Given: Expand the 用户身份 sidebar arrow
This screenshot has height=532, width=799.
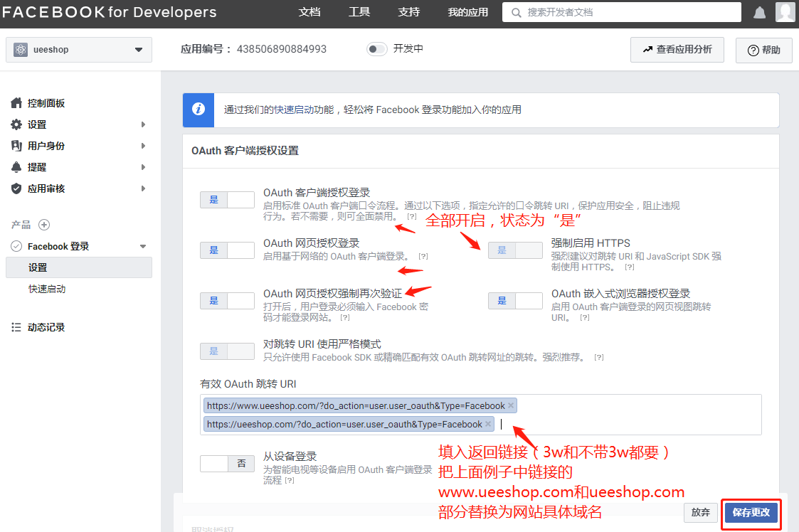Looking at the screenshot, I should pyautogui.click(x=143, y=146).
